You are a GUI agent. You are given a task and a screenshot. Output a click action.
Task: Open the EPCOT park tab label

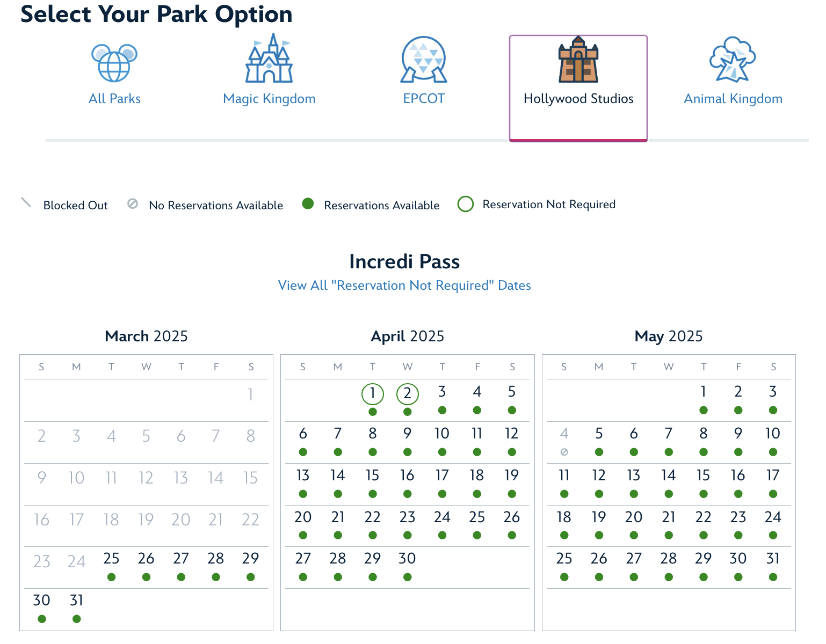(x=424, y=99)
